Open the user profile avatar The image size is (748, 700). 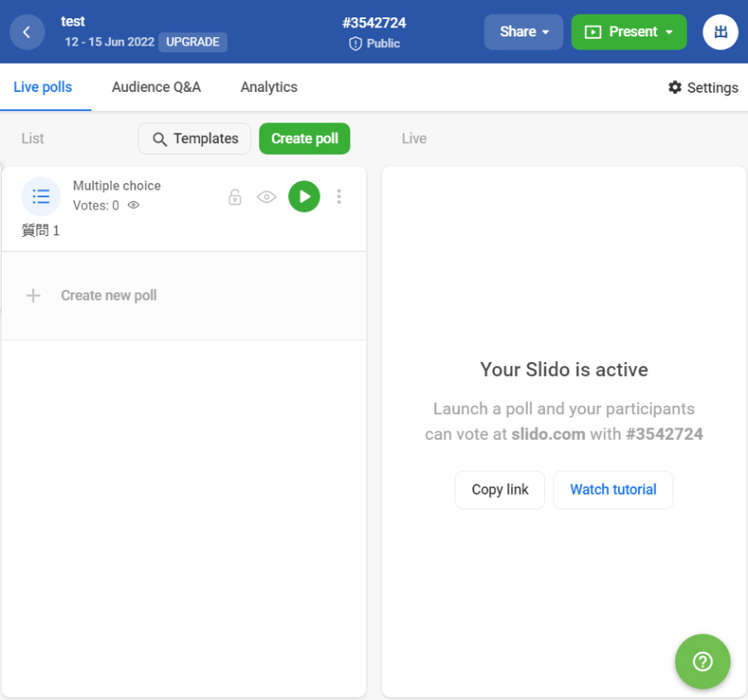(720, 32)
